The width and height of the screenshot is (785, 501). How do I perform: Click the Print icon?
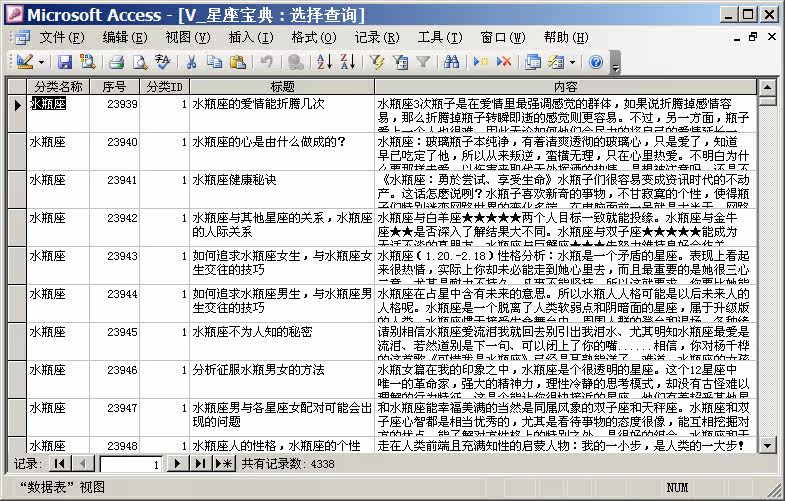coord(116,62)
